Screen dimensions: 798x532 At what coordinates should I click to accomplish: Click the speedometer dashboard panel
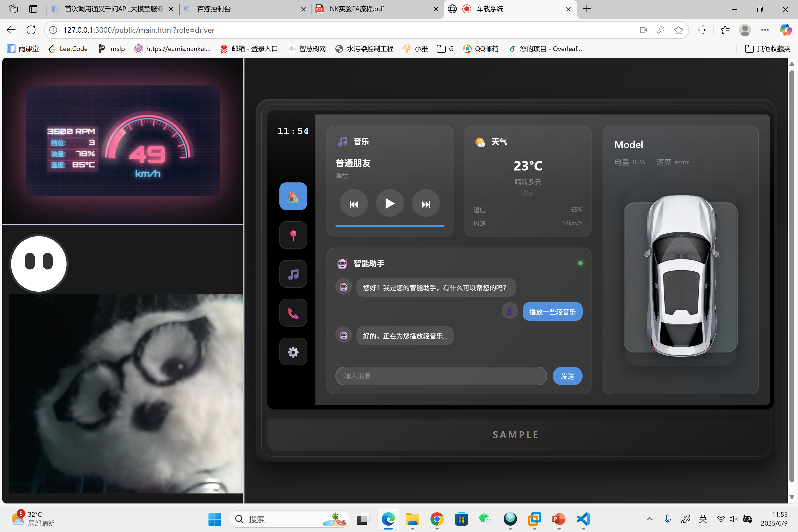click(123, 141)
